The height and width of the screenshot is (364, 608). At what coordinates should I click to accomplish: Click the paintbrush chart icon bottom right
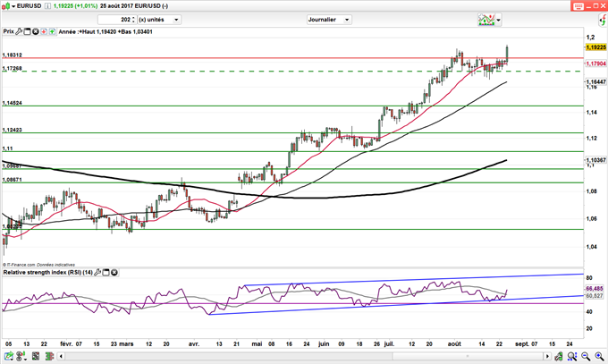coord(559,356)
